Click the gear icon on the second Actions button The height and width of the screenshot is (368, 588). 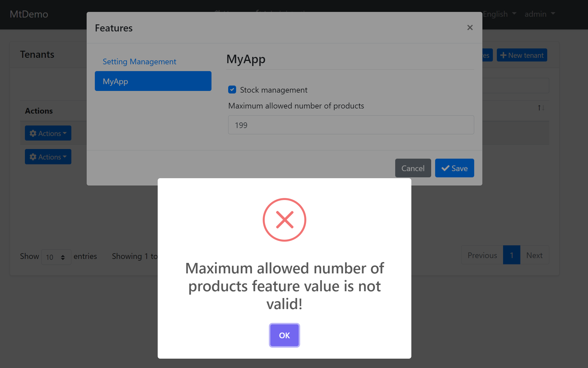point(33,157)
